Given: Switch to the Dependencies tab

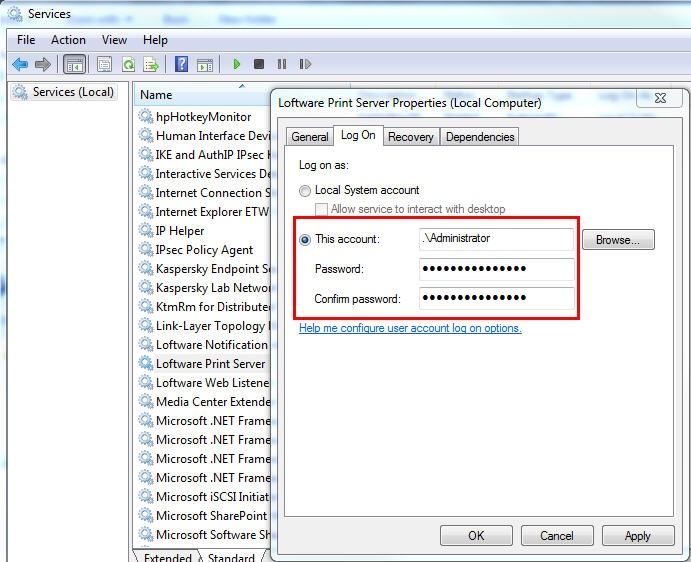Looking at the screenshot, I should point(480,137).
